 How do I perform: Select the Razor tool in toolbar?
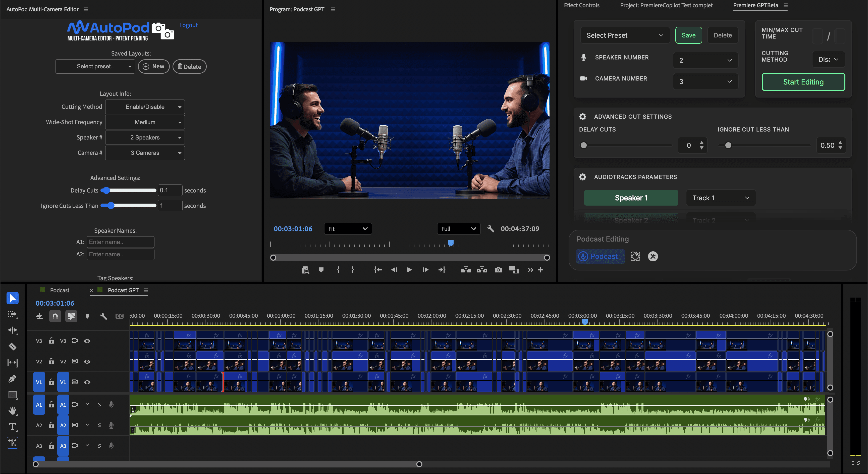coord(13,346)
